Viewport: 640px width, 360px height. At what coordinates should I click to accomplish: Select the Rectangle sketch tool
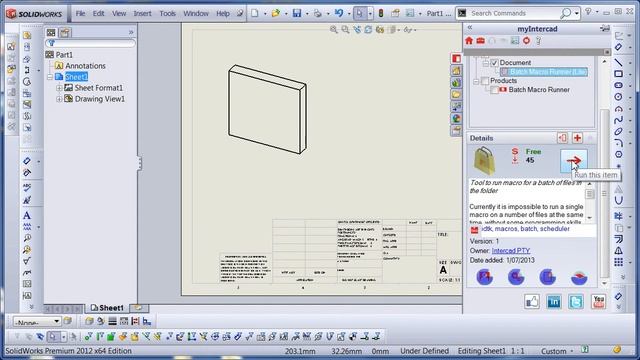(x=618, y=74)
